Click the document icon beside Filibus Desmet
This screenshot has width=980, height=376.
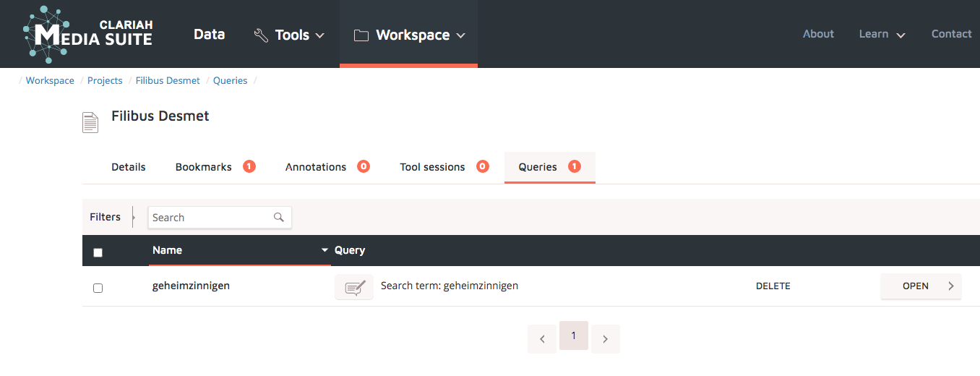90,122
